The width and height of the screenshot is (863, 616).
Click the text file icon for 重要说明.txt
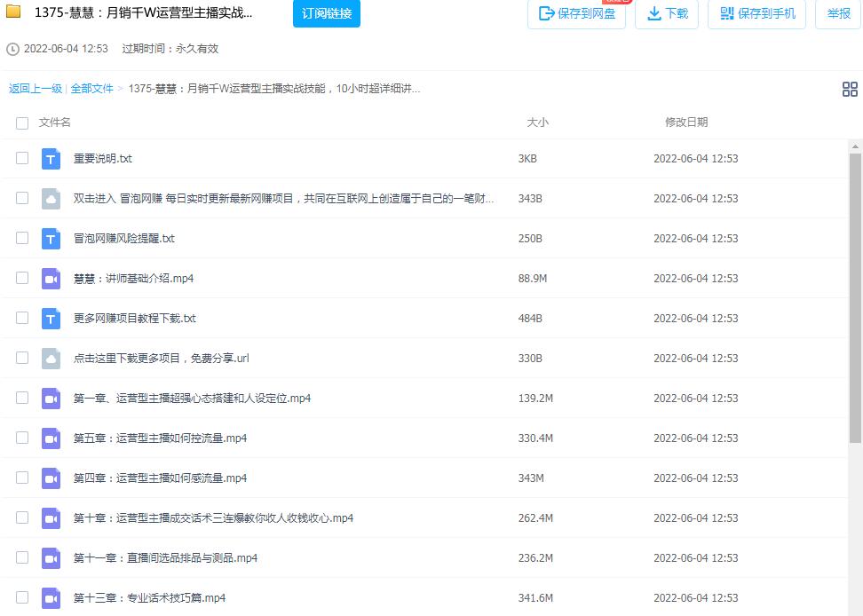click(51, 159)
